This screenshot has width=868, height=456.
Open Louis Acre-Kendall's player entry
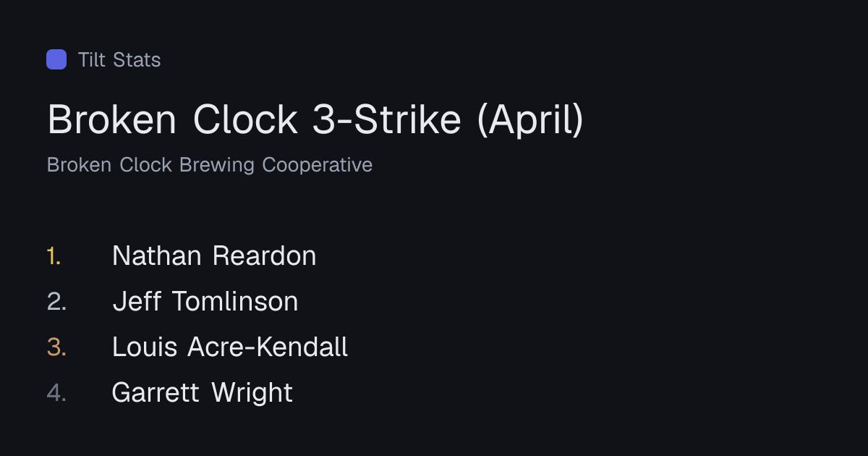(x=230, y=347)
